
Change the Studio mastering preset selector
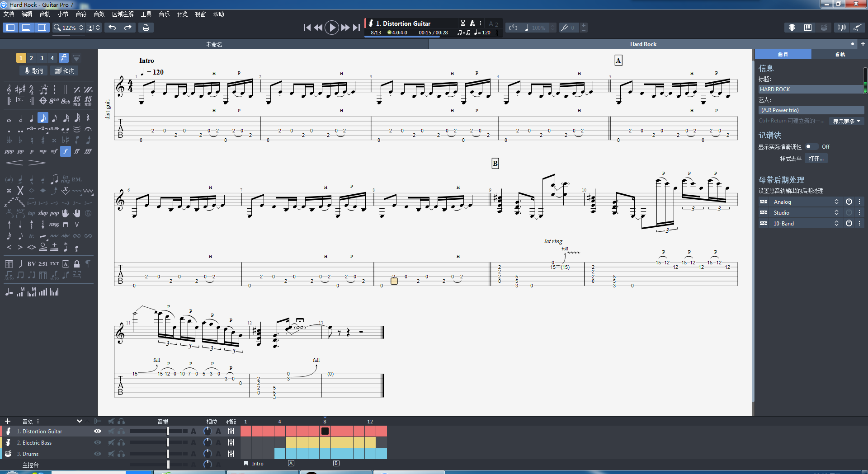point(836,212)
